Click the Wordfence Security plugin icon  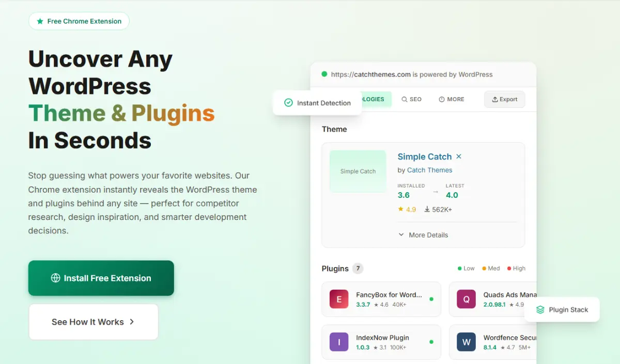[466, 342]
